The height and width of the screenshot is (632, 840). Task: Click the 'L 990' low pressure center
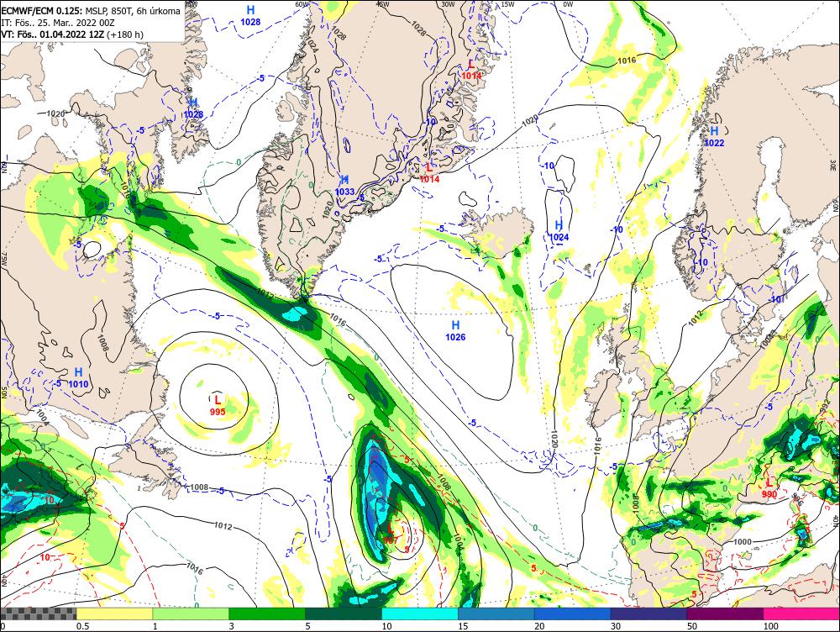(x=769, y=487)
